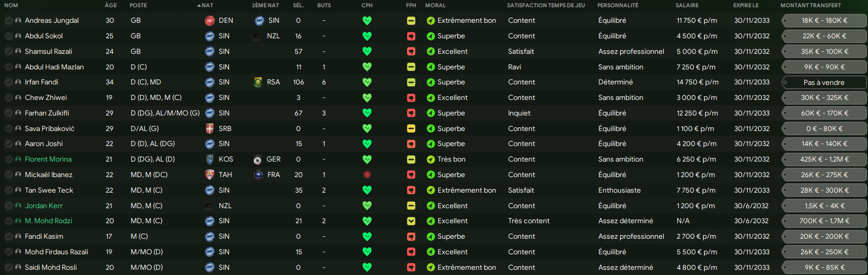Click the 'Pas à vendre' button for Irfan Fandi
The image size is (868, 275).
[x=824, y=82]
